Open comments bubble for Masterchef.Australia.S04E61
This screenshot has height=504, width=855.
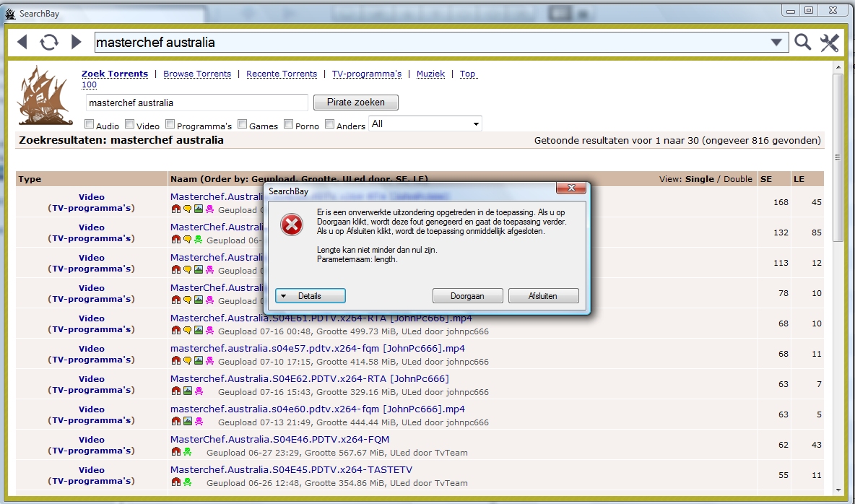[187, 331]
